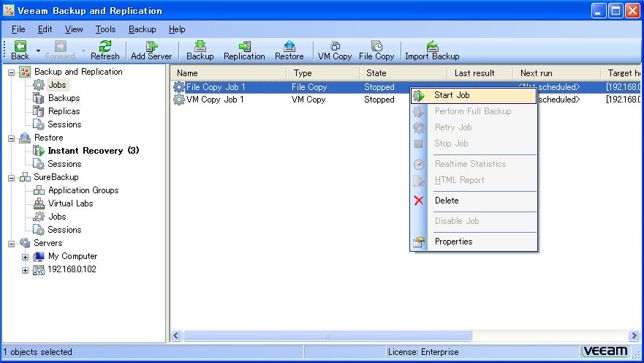Image resolution: width=644 pixels, height=363 pixels.
Task: Click the Restore node icon
Action: coord(25,138)
